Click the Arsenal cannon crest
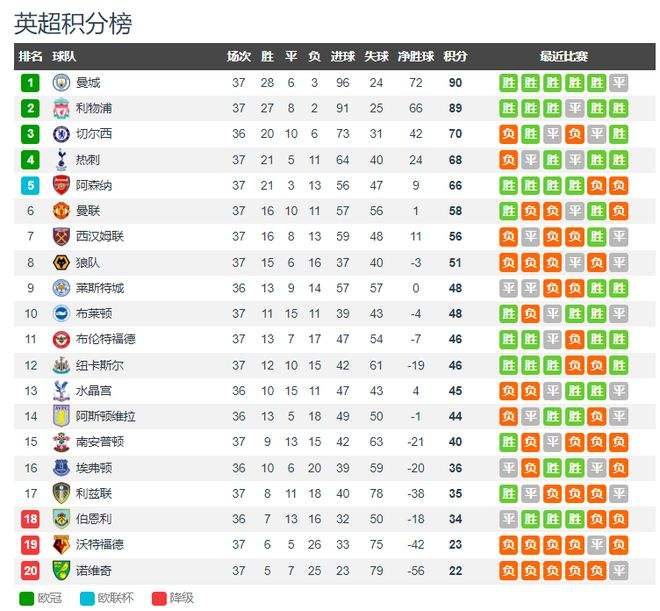660x611 pixels. (61, 185)
